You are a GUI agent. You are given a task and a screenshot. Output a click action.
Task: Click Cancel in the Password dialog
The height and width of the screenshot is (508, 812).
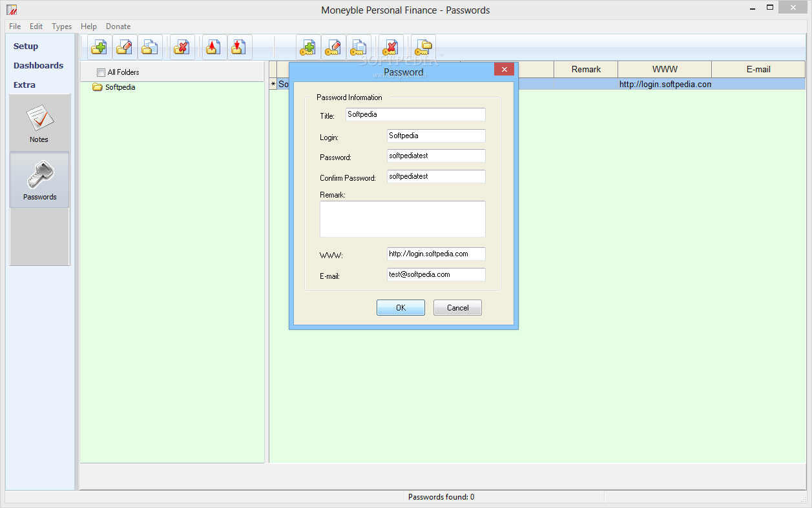457,308
